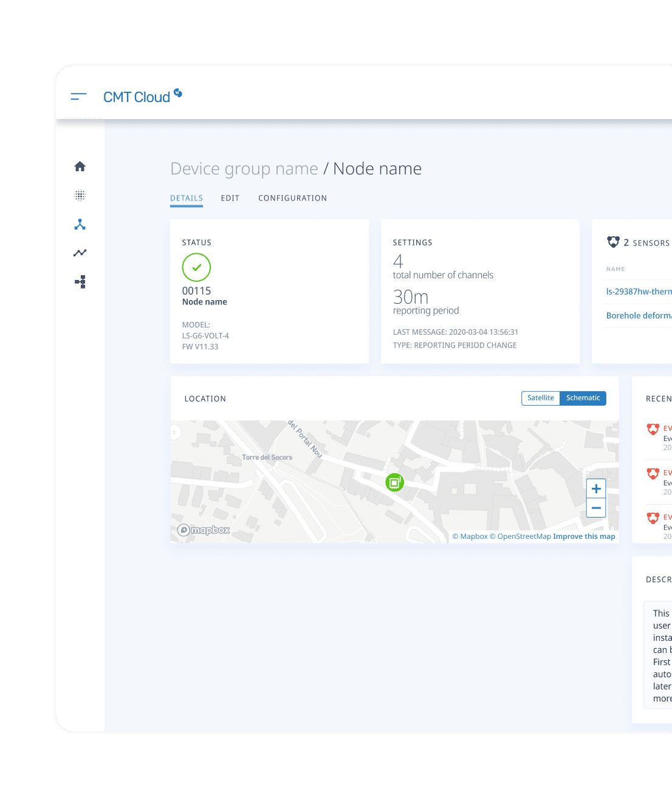
Task: Open the dotted grid sidebar icon
Action: pos(80,195)
